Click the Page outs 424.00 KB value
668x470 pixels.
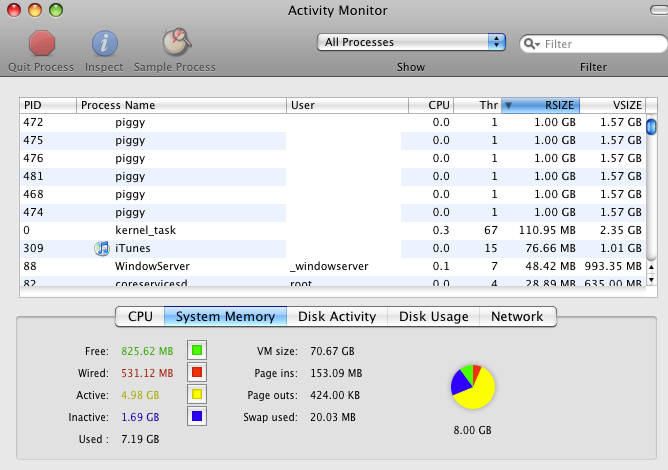click(x=335, y=395)
